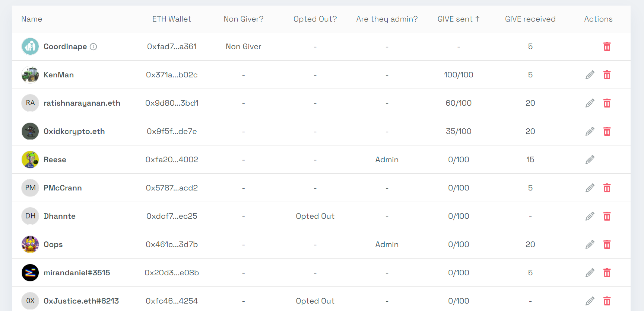Select Reese's wallet address 0xfa20...4002
Screen dimensions: 644x311
(172, 160)
